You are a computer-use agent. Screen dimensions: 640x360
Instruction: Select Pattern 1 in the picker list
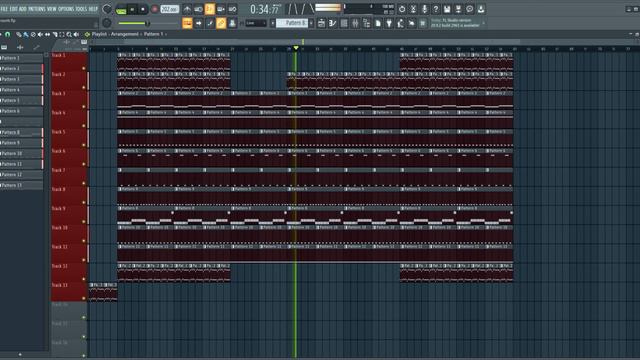[x=21, y=58]
